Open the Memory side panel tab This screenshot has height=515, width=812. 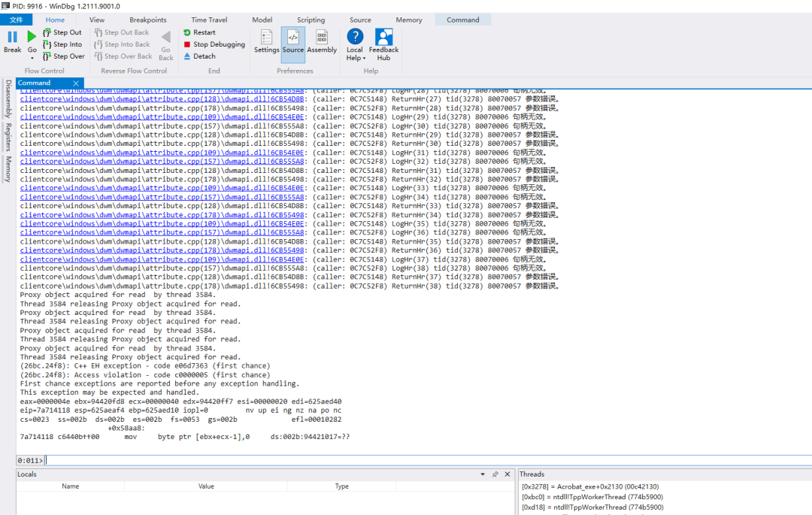[8, 168]
